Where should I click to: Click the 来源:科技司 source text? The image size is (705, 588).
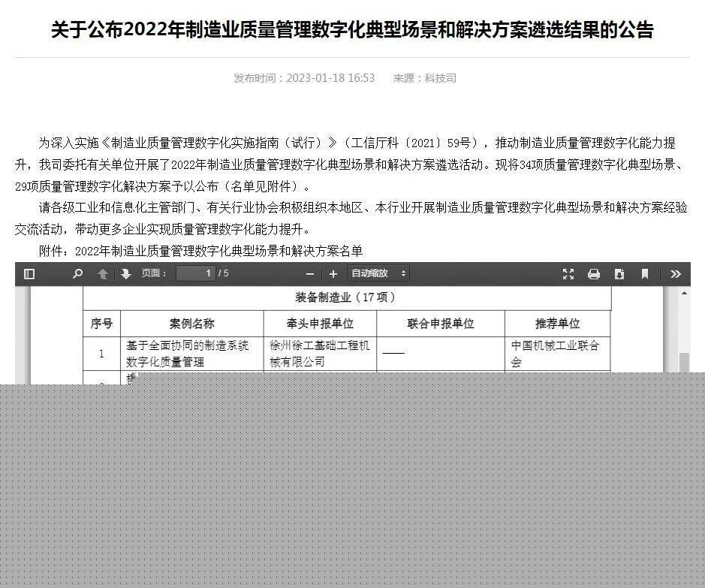click(424, 78)
